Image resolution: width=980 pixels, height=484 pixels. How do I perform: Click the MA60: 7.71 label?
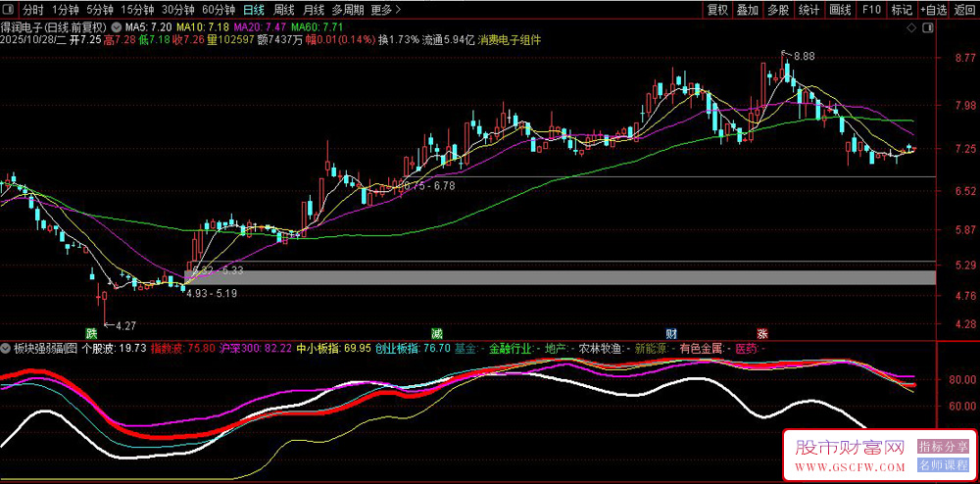tap(318, 27)
